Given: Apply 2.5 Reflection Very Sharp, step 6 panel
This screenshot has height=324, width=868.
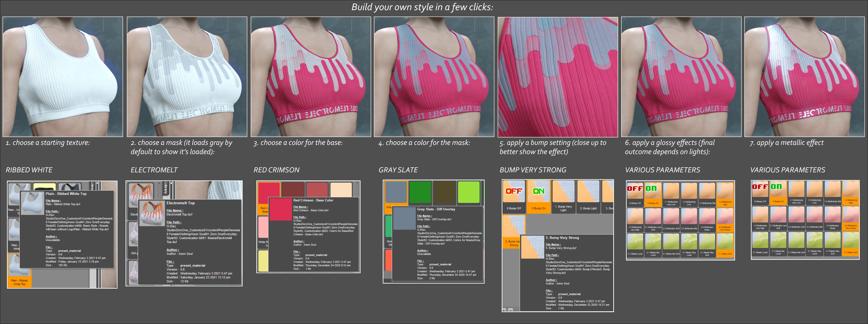Looking at the screenshot, I should tap(725, 220).
